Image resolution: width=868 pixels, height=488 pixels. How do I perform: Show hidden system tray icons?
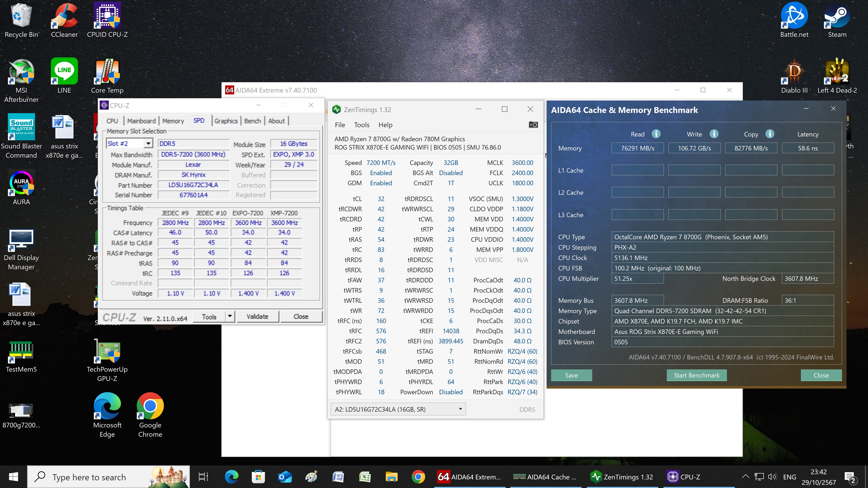pyautogui.click(x=745, y=477)
